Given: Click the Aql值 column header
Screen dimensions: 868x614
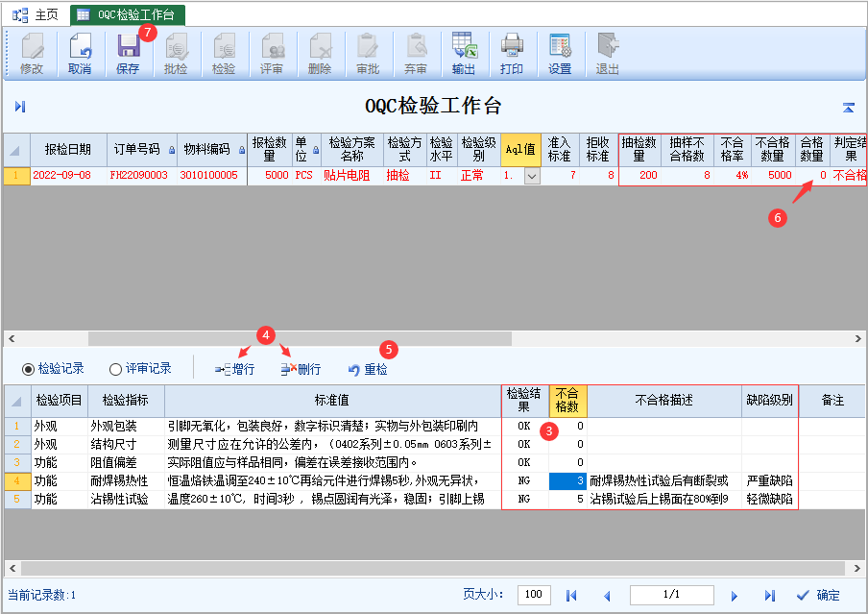Looking at the screenshot, I should [x=520, y=150].
